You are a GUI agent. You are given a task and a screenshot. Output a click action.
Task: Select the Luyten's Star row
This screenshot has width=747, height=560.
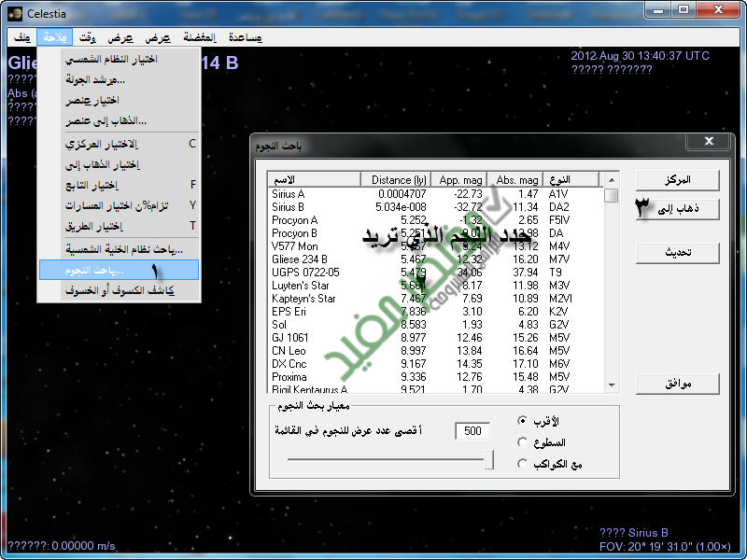tap(435, 286)
